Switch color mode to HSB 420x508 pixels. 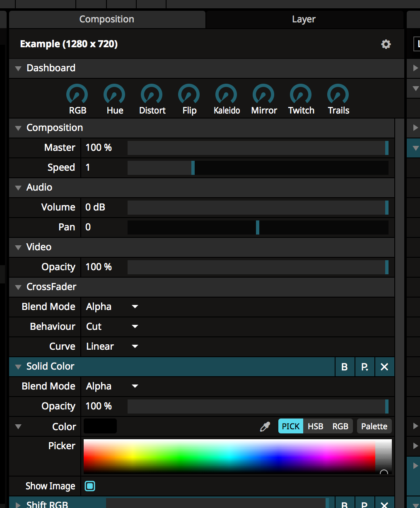pyautogui.click(x=315, y=426)
